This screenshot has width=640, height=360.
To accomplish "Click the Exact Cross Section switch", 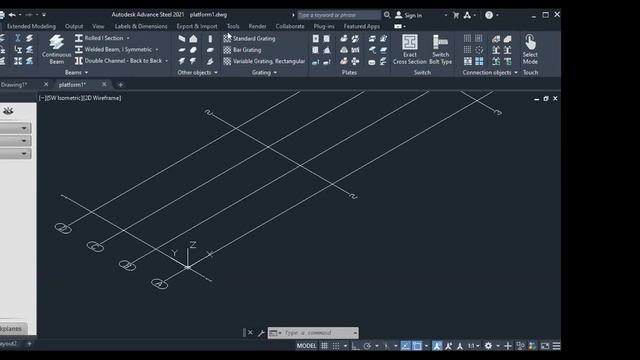I will pos(409,49).
